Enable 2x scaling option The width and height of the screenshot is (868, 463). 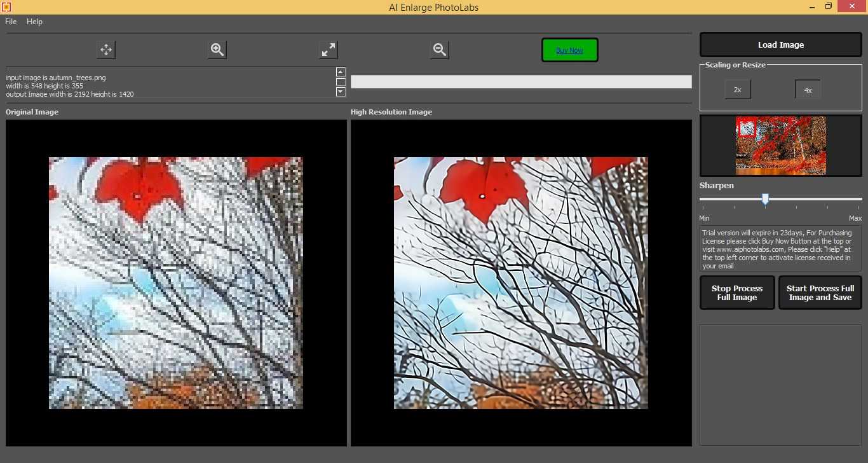(737, 89)
